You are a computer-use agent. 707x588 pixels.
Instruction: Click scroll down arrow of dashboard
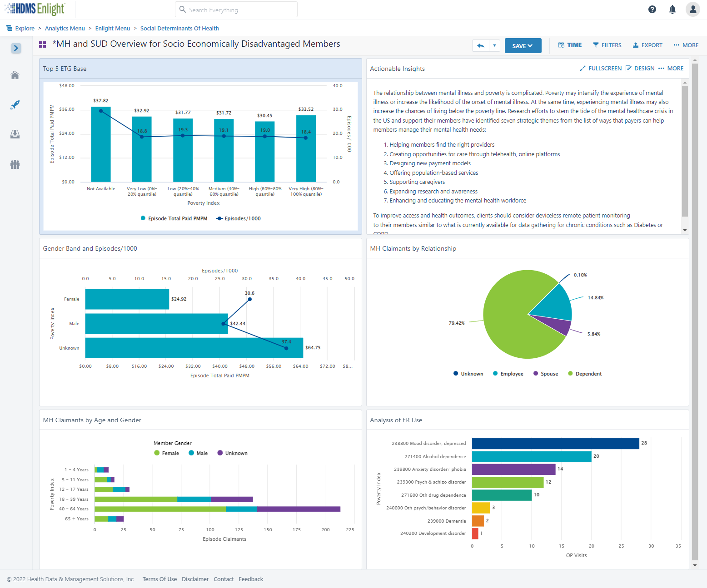pyautogui.click(x=695, y=565)
